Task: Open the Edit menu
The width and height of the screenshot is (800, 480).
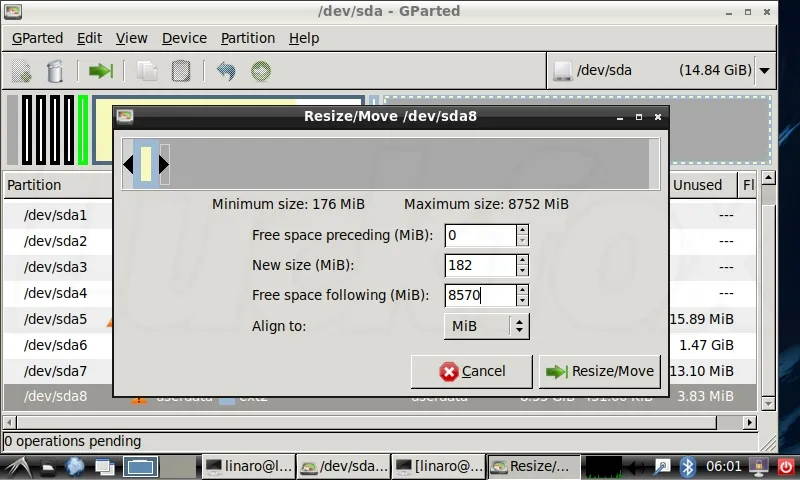Action: click(x=89, y=38)
